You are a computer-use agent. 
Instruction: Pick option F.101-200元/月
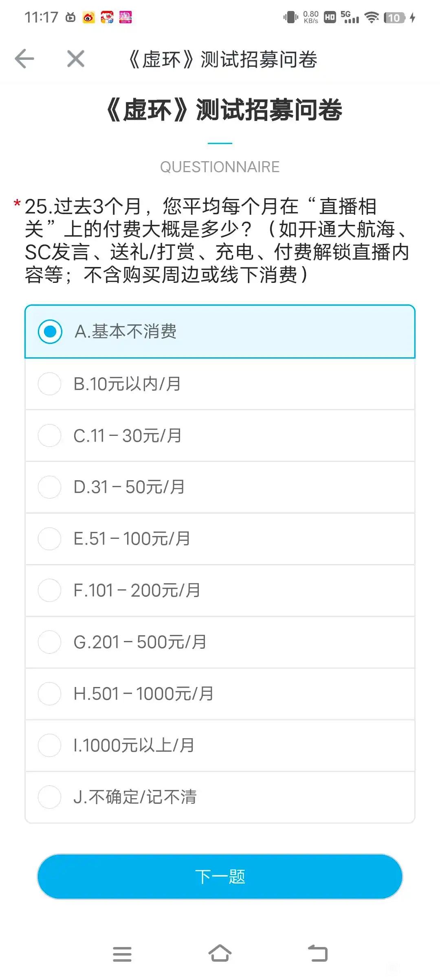(x=50, y=590)
